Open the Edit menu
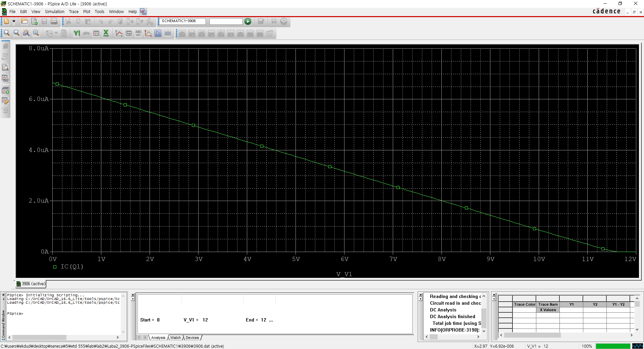 click(23, 12)
